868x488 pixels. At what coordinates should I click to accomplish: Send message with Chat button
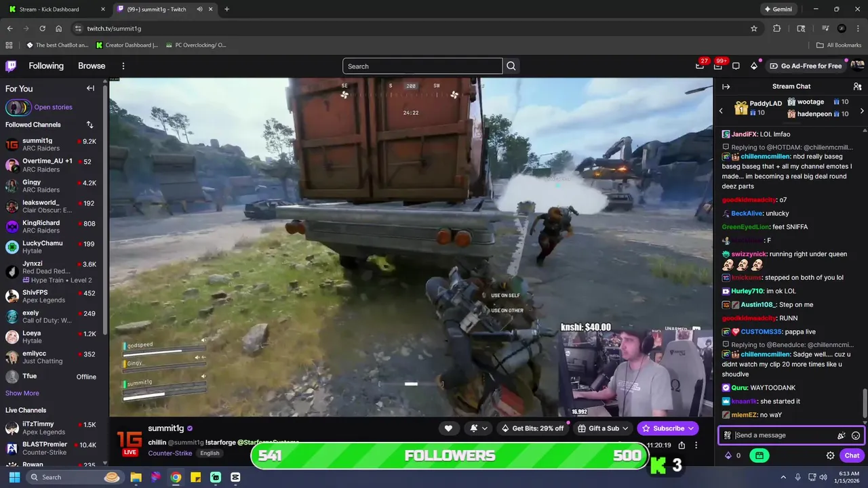click(852, 455)
